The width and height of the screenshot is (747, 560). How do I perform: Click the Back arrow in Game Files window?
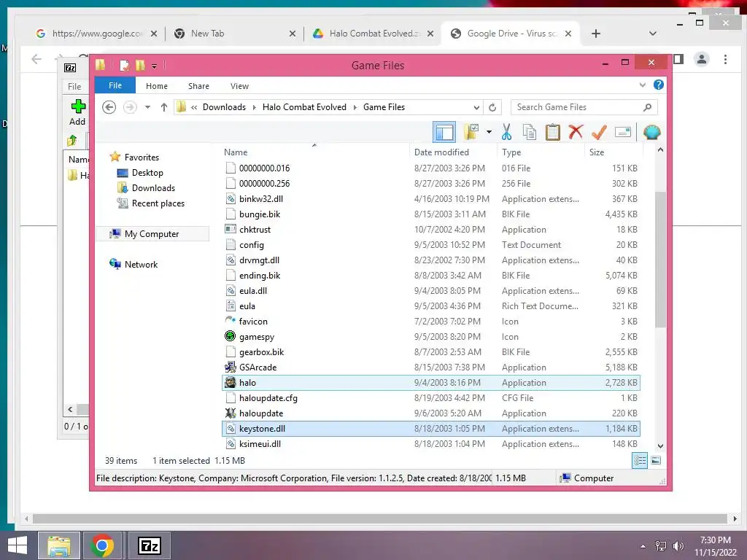109,107
